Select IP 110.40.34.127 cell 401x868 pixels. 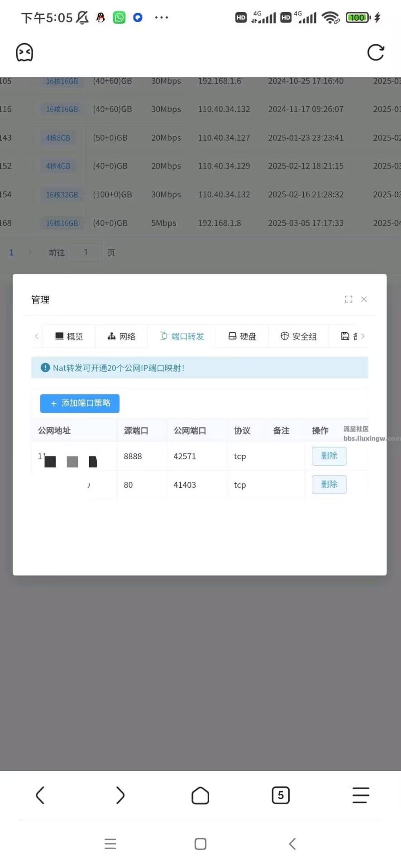224,138
